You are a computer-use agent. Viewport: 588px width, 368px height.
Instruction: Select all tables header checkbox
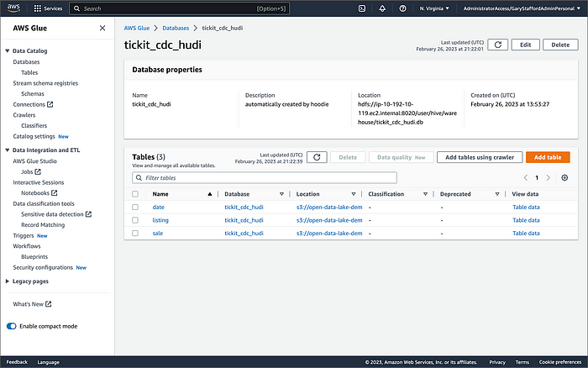pos(135,194)
